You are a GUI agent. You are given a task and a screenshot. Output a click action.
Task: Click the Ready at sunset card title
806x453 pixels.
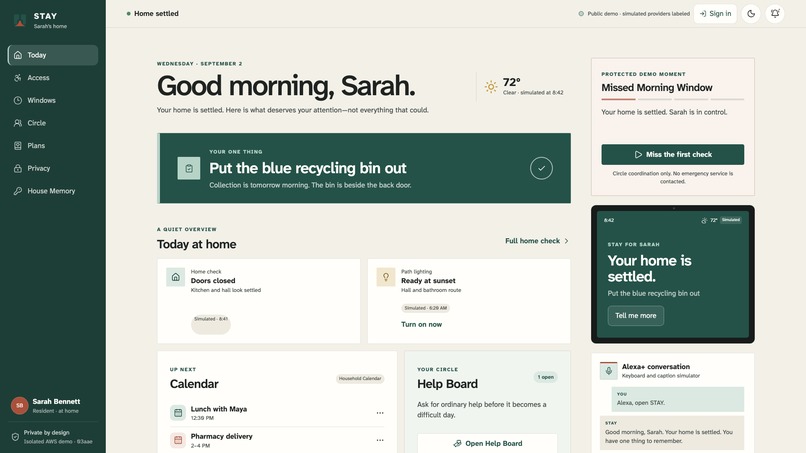(428, 281)
